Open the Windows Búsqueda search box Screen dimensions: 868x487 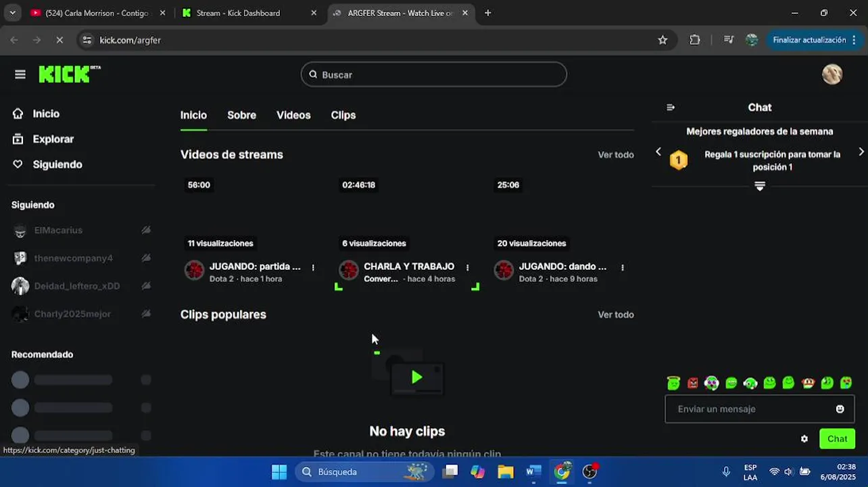point(364,471)
